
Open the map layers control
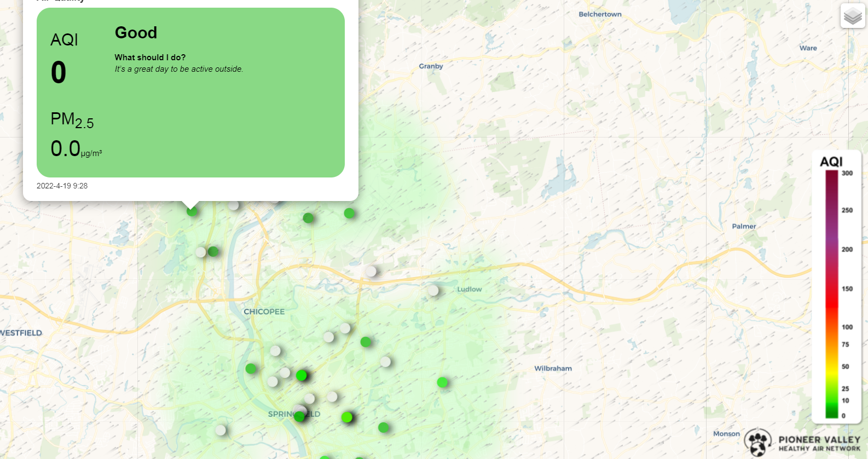852,16
